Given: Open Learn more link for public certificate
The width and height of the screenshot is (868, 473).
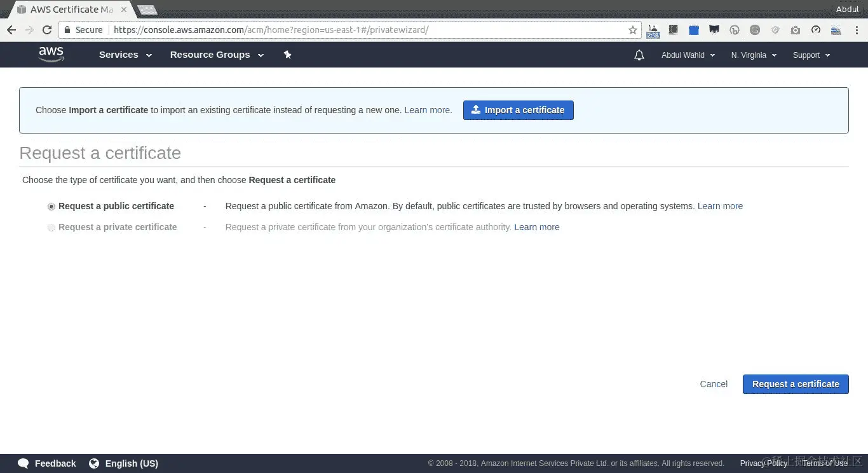Looking at the screenshot, I should click(720, 206).
